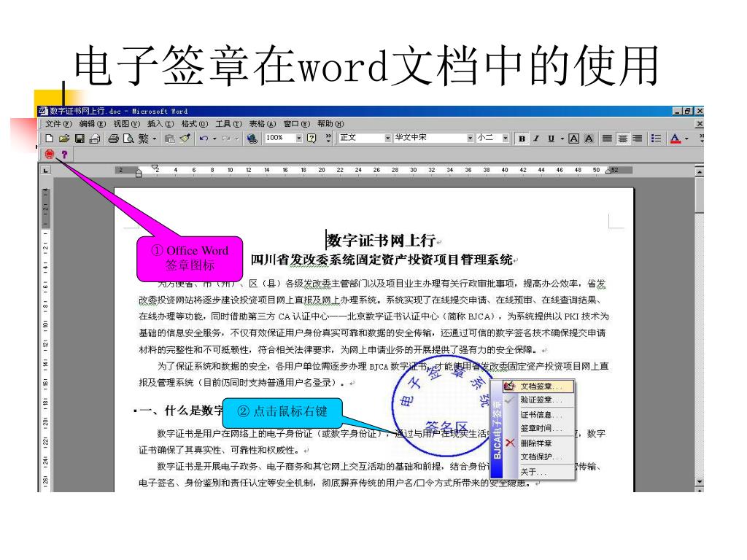Open Print Preview magnifier icon
This screenshot has height=560, width=747.
(128, 139)
